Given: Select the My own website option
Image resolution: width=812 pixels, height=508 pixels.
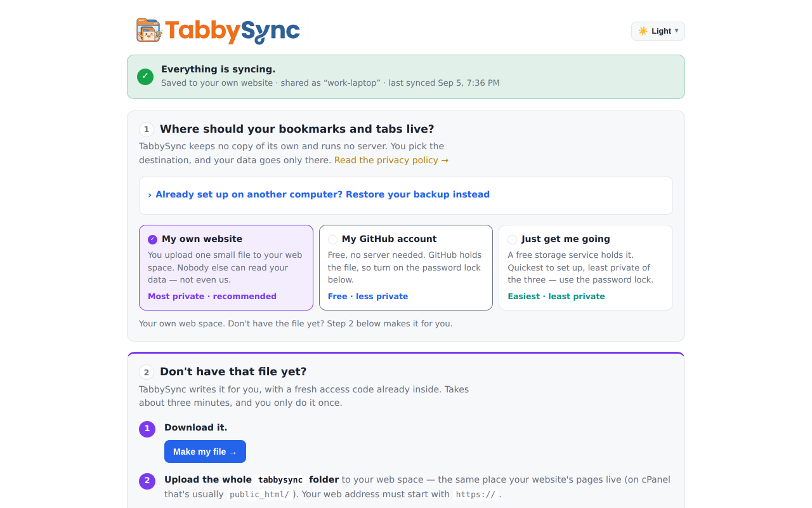Looking at the screenshot, I should coord(226,267).
